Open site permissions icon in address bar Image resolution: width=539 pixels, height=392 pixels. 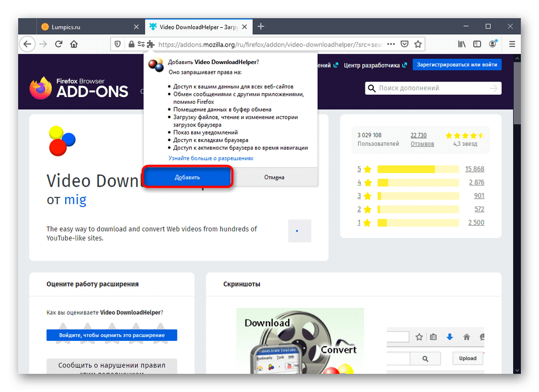(141, 44)
